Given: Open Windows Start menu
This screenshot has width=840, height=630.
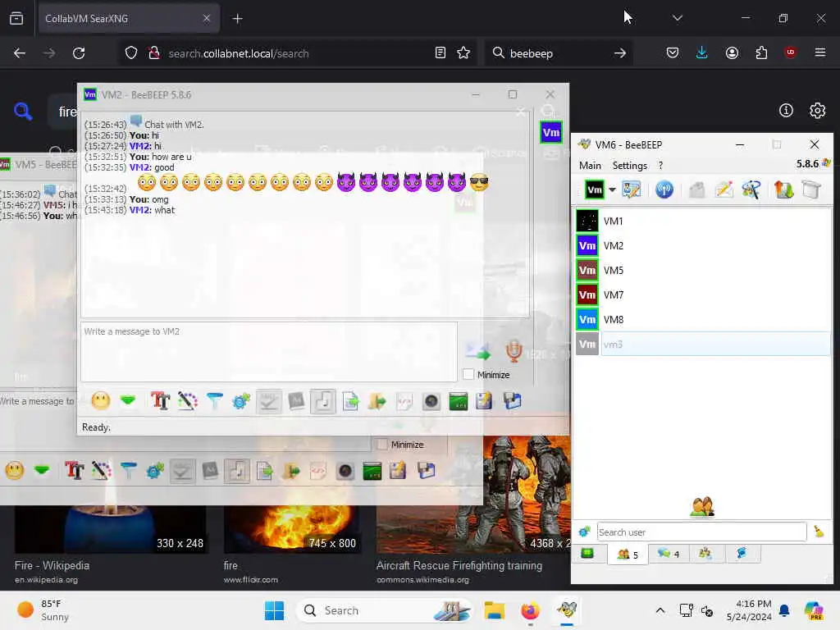Looking at the screenshot, I should 274,610.
